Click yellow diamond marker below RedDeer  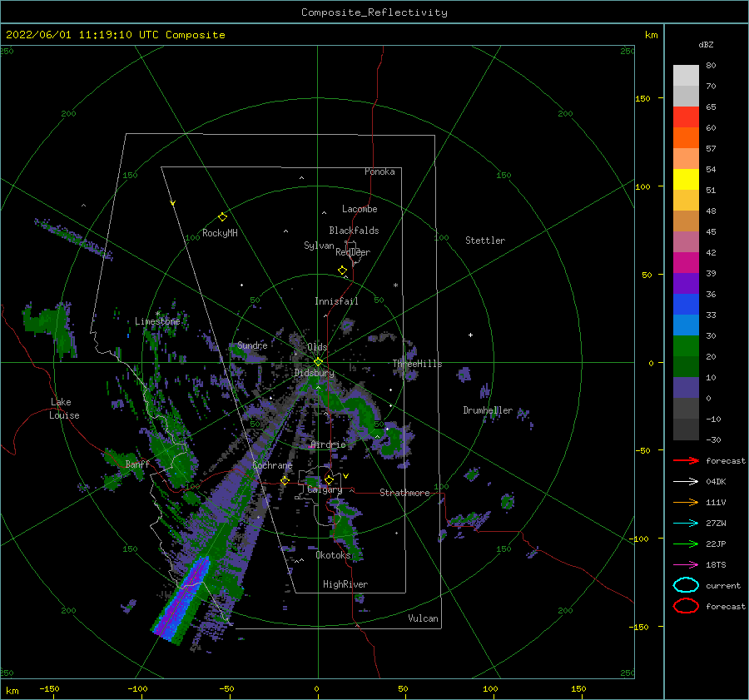[x=343, y=270]
